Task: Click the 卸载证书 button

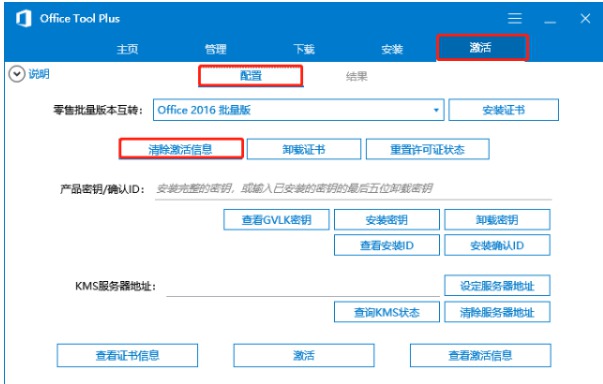Action: [304, 149]
